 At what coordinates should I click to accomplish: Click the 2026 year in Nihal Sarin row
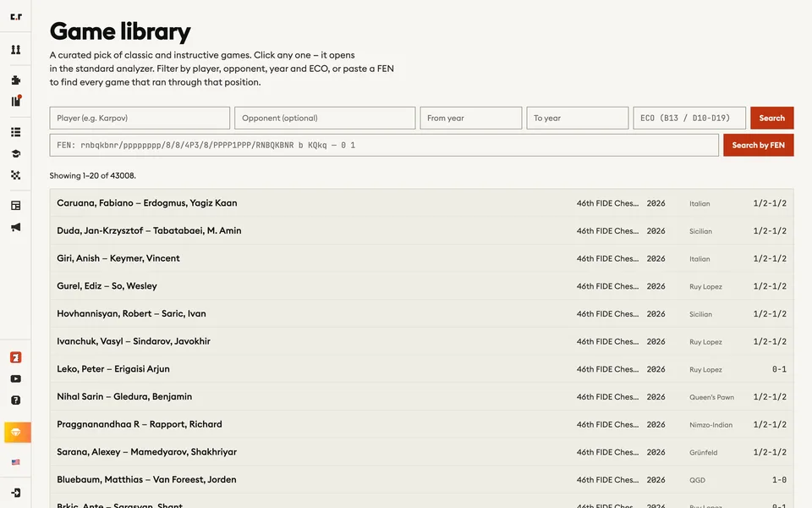point(656,397)
